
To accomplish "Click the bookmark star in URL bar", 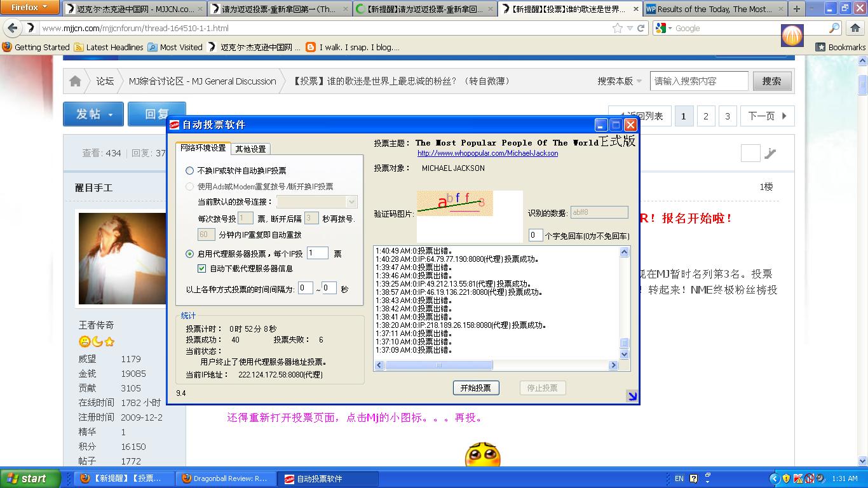I will click(617, 28).
